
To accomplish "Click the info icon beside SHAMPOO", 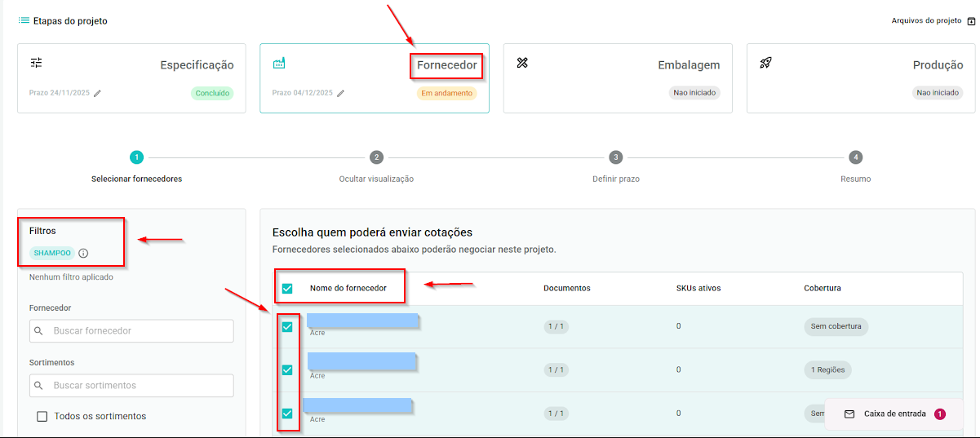I will point(83,254).
